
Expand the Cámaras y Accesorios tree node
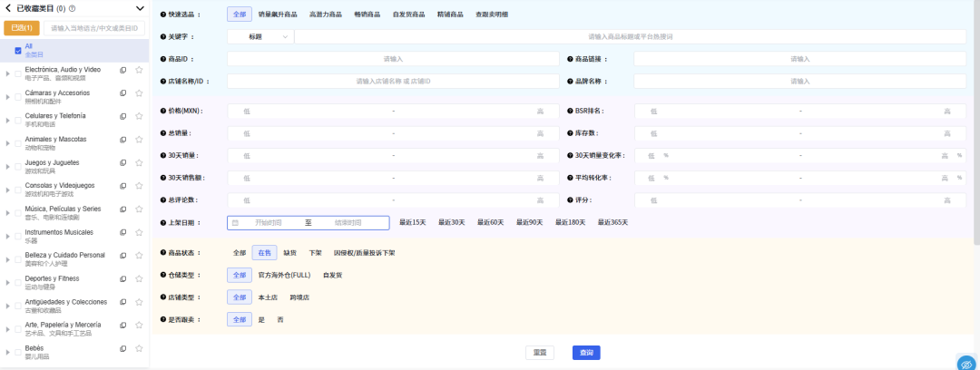tap(7, 97)
